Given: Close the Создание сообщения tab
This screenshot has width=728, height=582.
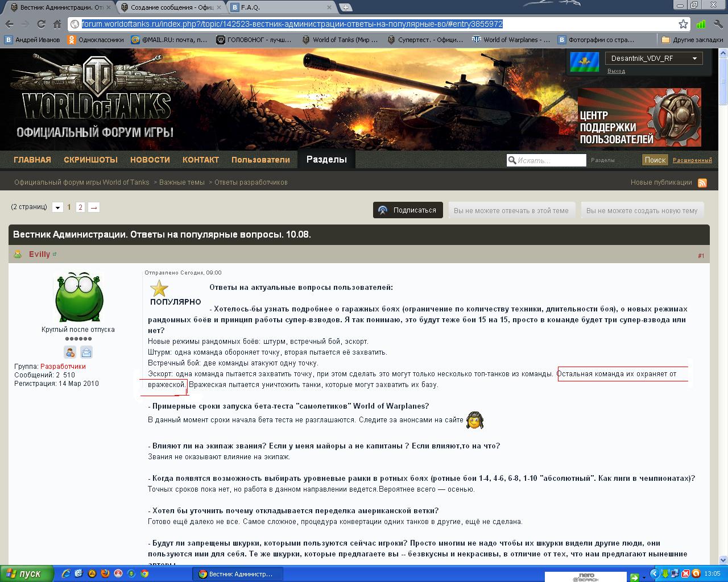Looking at the screenshot, I should coord(218,7).
